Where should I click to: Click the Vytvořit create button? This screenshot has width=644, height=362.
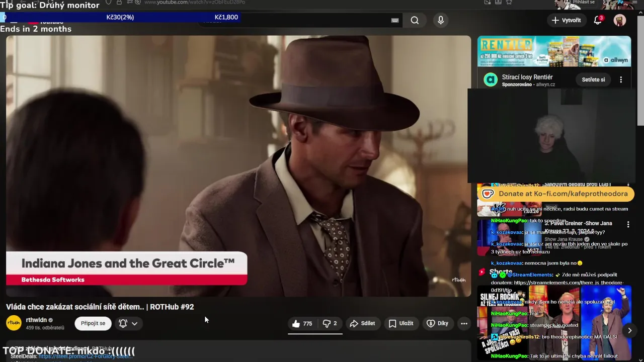[x=566, y=20]
